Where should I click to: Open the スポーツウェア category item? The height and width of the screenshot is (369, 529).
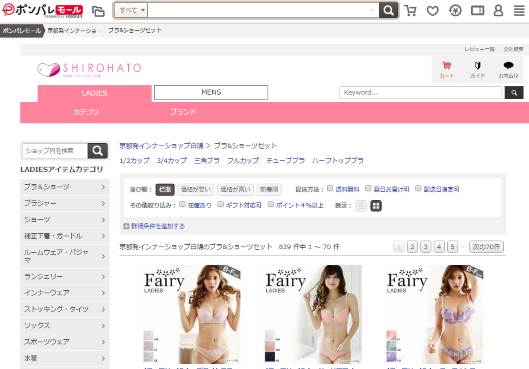(x=65, y=342)
